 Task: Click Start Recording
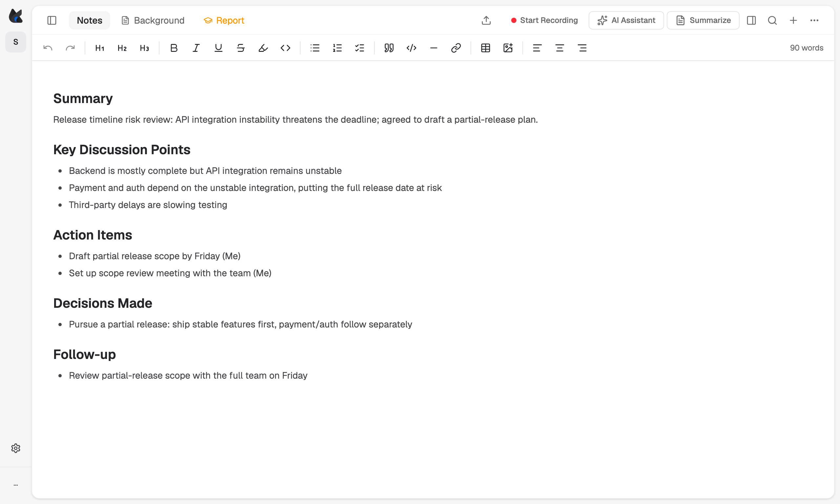coord(544,20)
